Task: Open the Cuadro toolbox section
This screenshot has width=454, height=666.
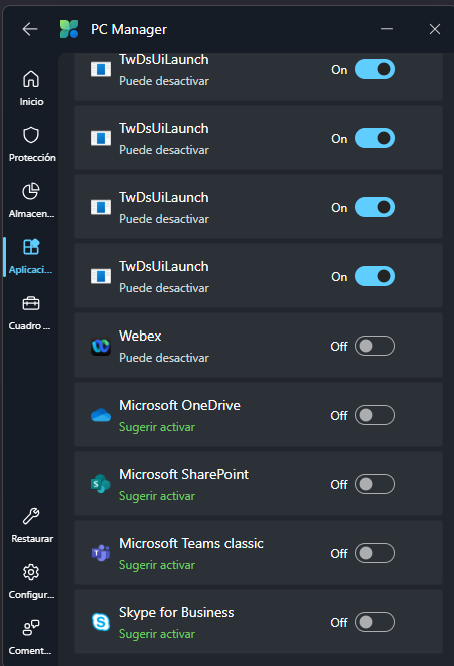Action: click(x=31, y=313)
